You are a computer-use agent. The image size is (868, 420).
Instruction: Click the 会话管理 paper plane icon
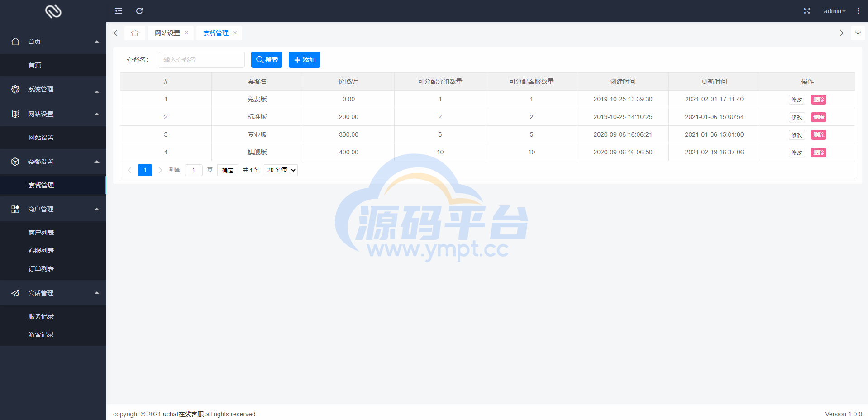pyautogui.click(x=15, y=293)
